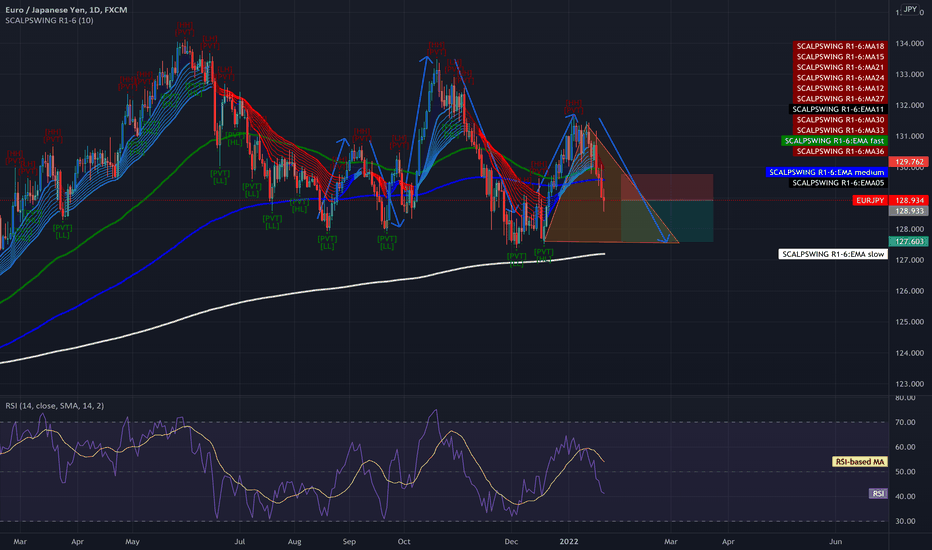
Task: Click the Oct time axis label
Action: click(x=404, y=542)
